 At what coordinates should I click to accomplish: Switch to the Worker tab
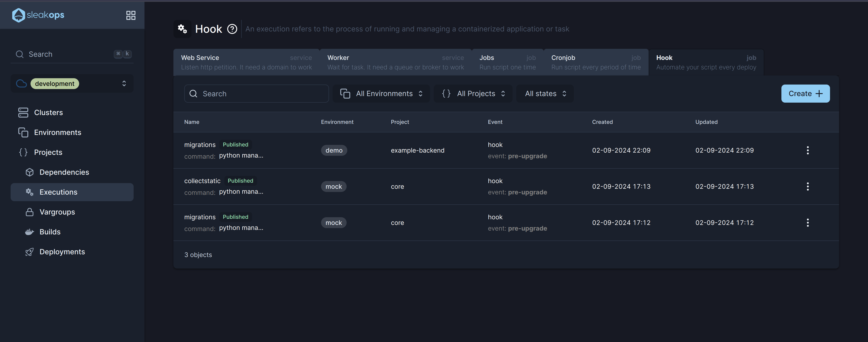pos(396,62)
